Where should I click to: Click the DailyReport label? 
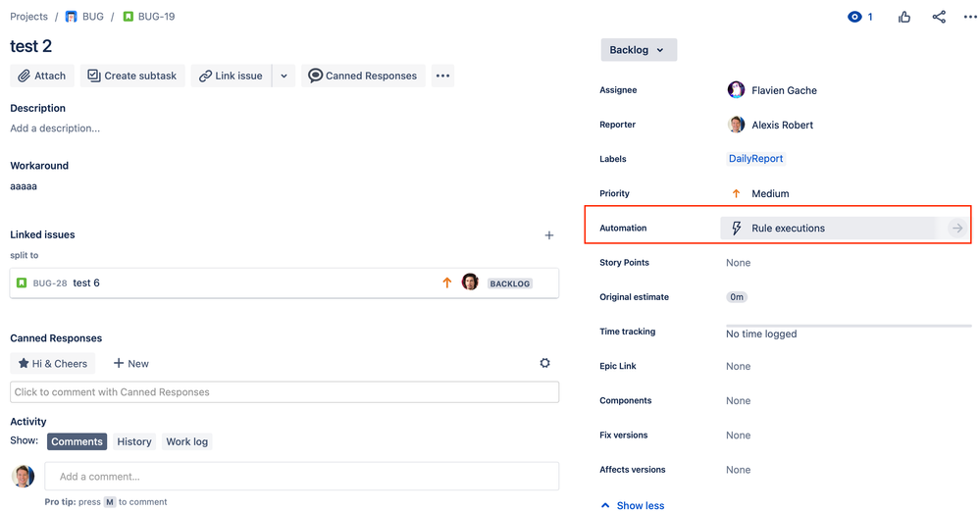pyautogui.click(x=755, y=159)
